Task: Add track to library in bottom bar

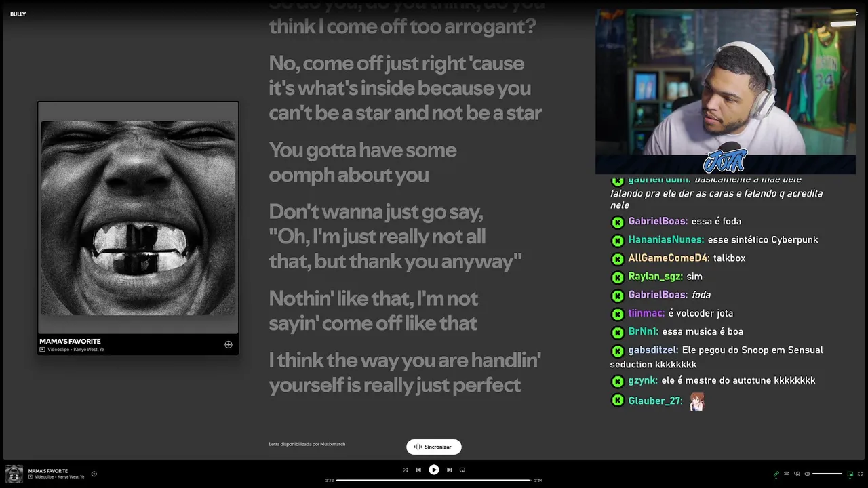Action: pos(94,474)
